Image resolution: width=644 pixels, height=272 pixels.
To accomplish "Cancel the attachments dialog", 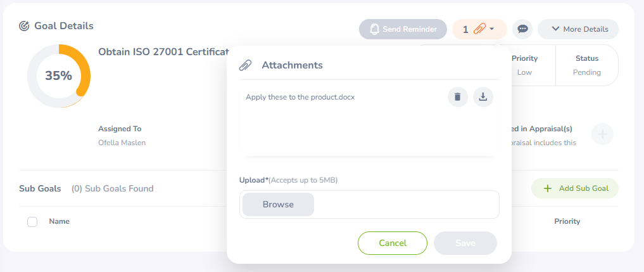I will click(x=393, y=243).
